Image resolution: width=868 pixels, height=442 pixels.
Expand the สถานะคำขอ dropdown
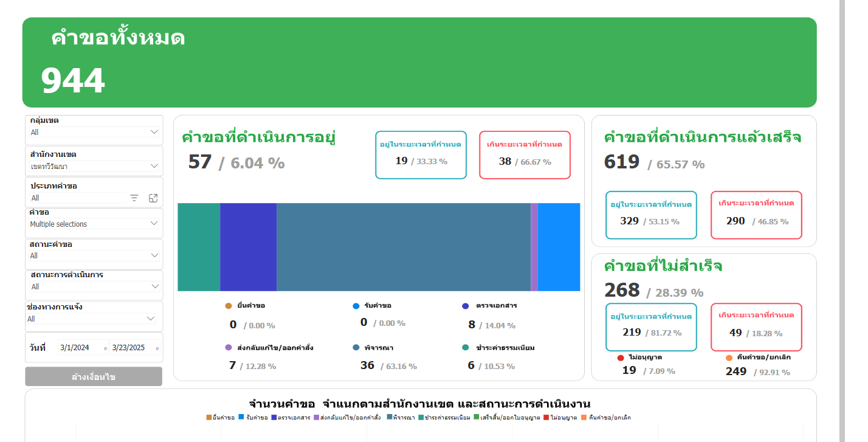tap(154, 255)
